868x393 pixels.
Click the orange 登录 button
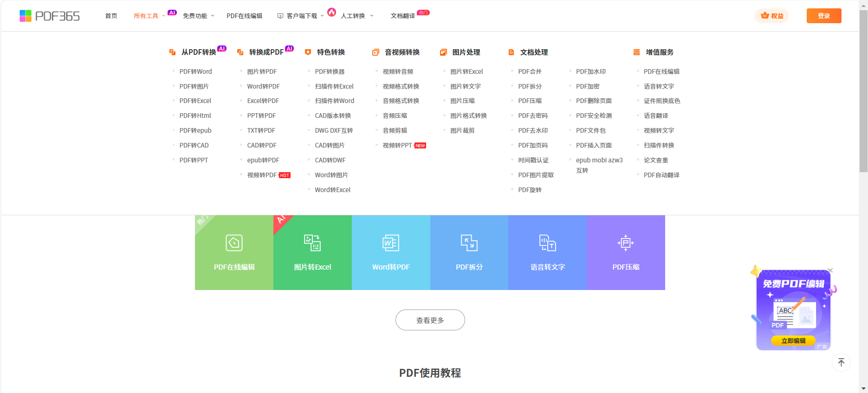tap(823, 16)
